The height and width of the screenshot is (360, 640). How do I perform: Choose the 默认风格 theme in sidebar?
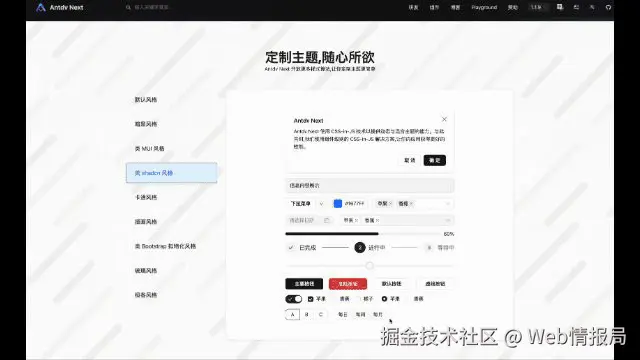coord(171,100)
